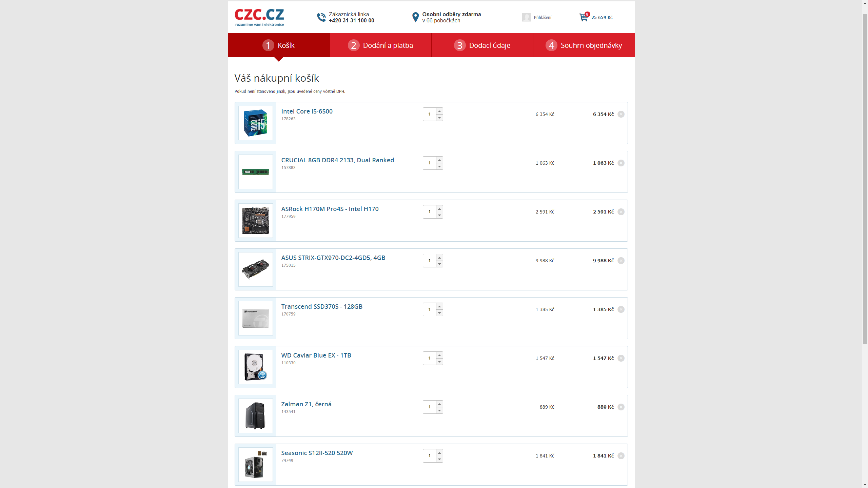Select the Košík step tab
This screenshot has width=868, height=488.
click(x=279, y=45)
